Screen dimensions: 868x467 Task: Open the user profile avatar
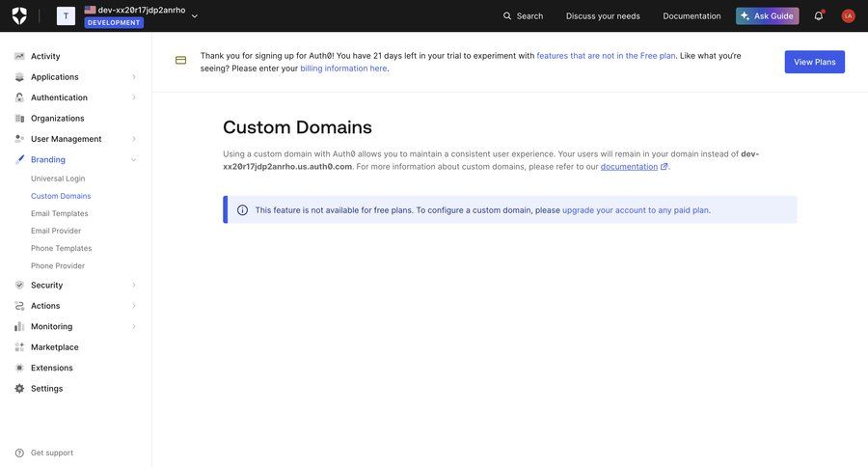(x=848, y=16)
